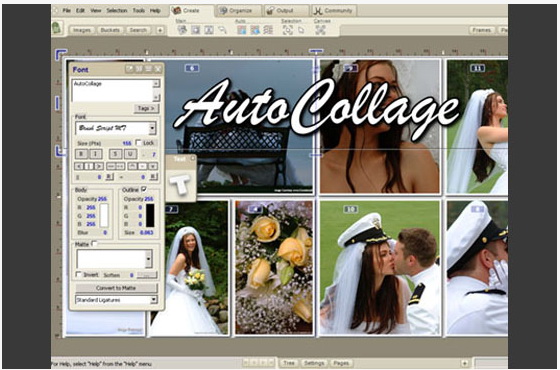560x370 pixels.
Task: Open the Selection menu
Action: coord(117,10)
